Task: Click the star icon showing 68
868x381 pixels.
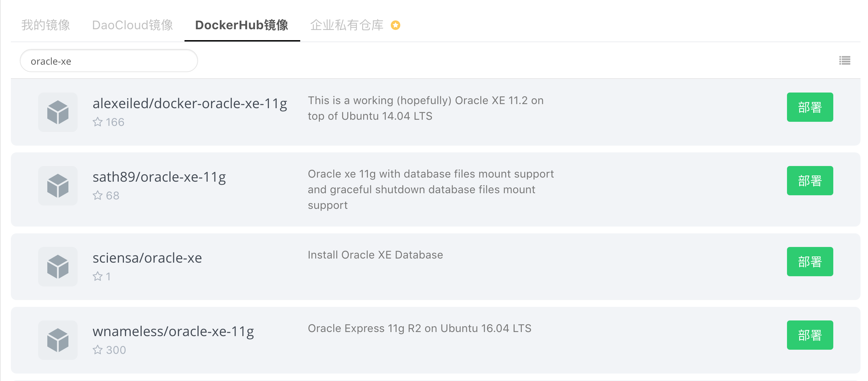Action: 98,195
